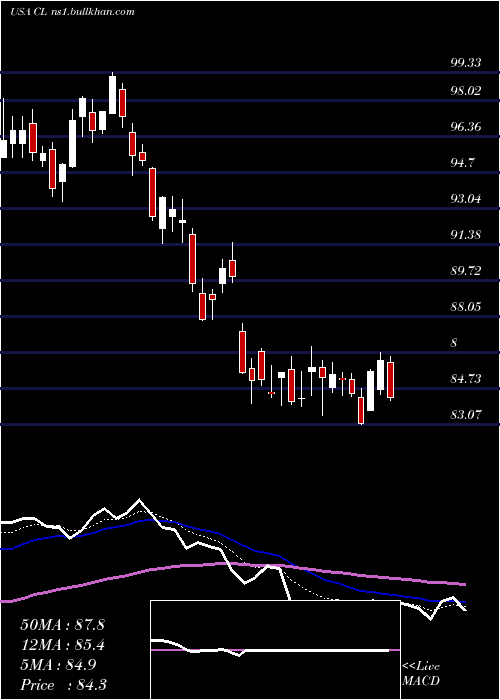Click the 96.36 price level label
This screenshot has height=700, width=500.
pyautogui.click(x=466, y=127)
